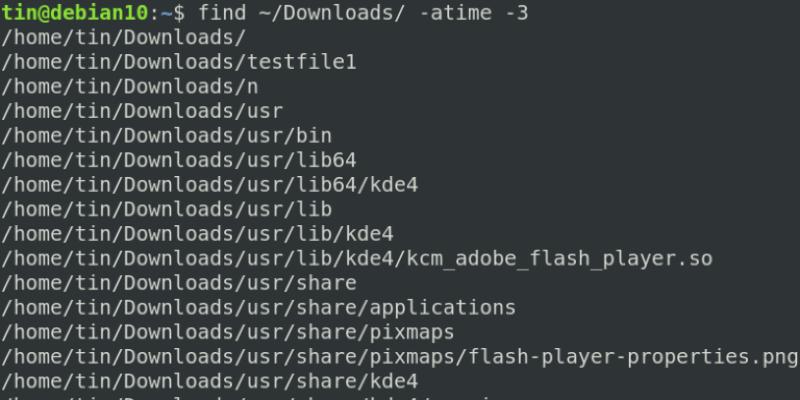
Task: Click the line ending in share/pixmaps
Action: (227, 332)
